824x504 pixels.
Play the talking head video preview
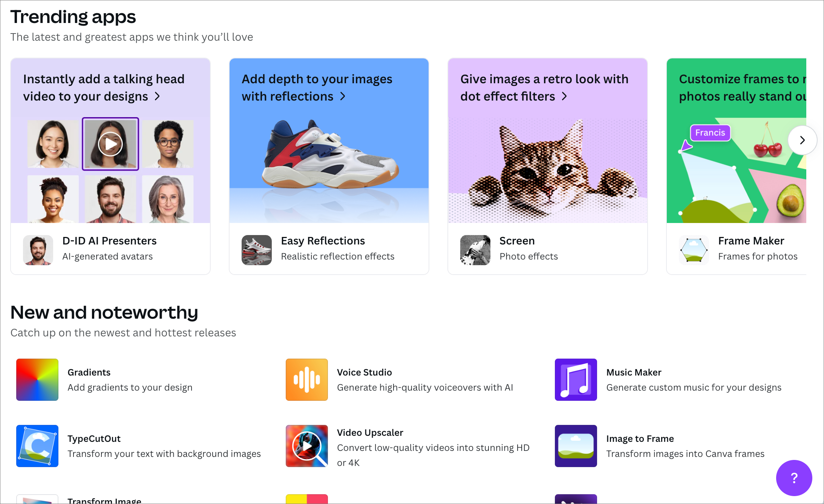click(x=110, y=144)
